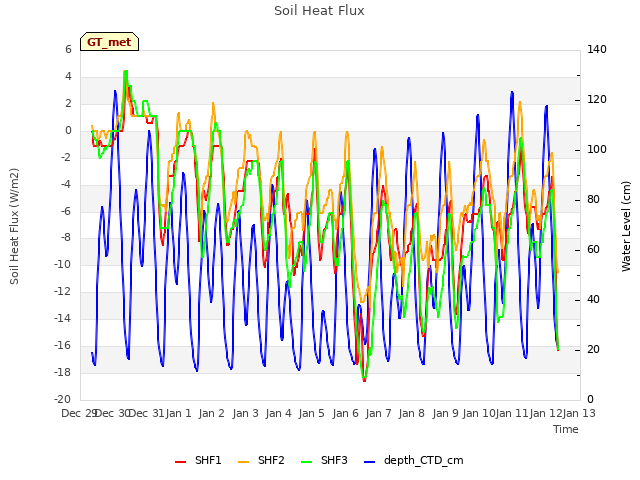Click the Jan 7 x-axis tick label
The height and width of the screenshot is (480, 640).
tap(378, 413)
